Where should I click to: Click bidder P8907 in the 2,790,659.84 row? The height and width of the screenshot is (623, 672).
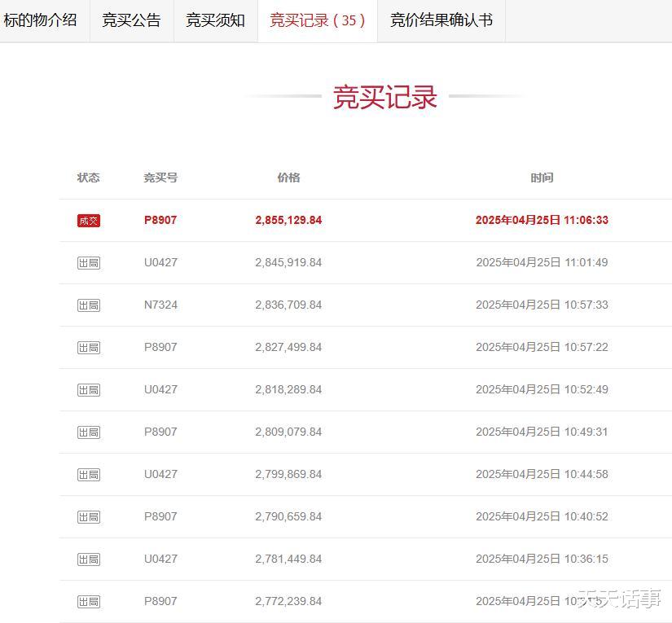160,517
